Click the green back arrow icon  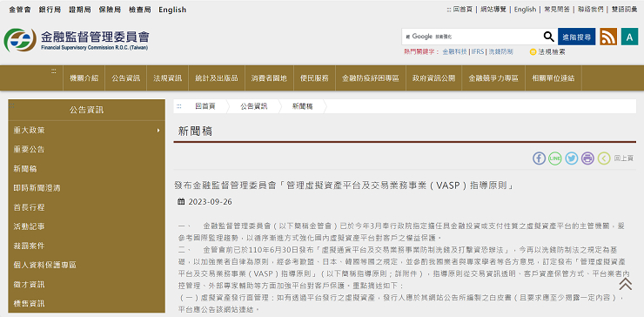click(x=604, y=158)
